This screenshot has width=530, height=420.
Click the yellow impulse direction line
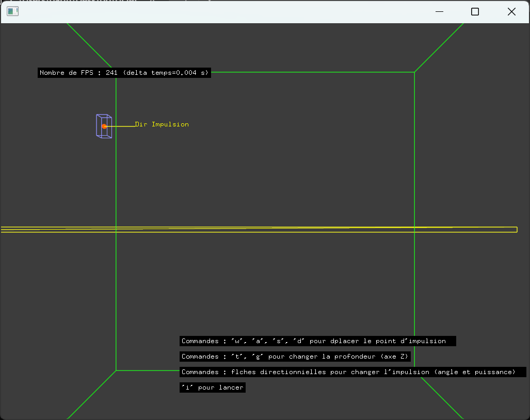point(121,126)
